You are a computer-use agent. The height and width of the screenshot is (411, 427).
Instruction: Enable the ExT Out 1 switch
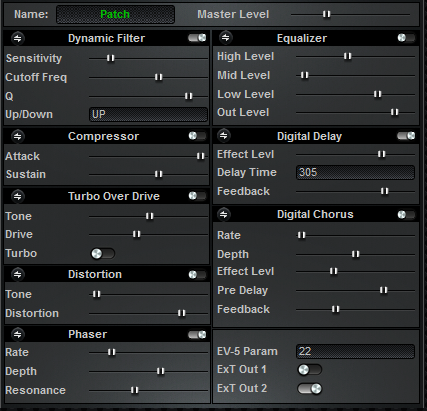(x=310, y=370)
